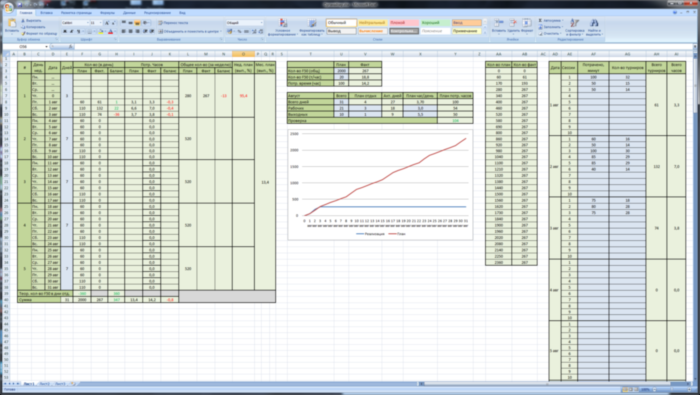This screenshot has height=395, width=700.
Task: Open Format as Table (Форматировать как таблицу)
Action: coord(312,27)
